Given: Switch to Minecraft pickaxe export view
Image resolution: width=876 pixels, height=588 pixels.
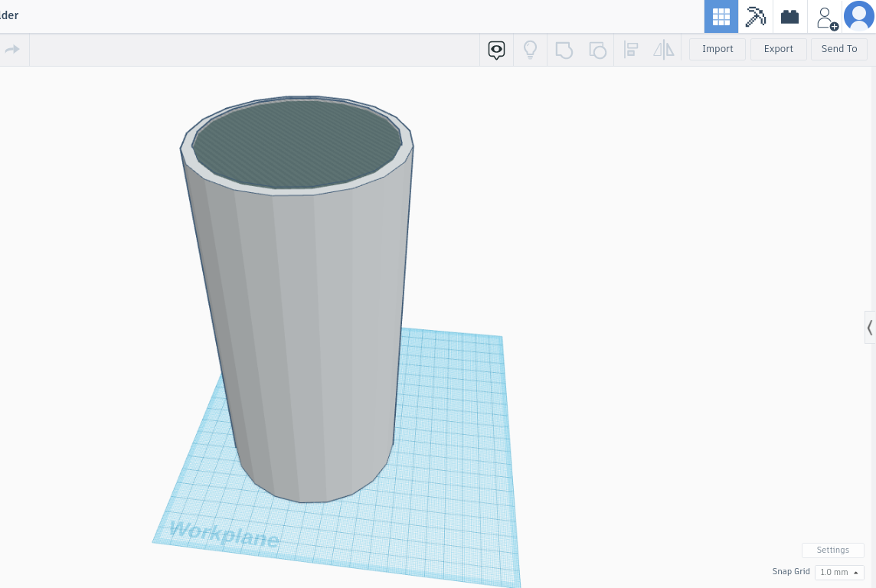Looking at the screenshot, I should pos(756,16).
